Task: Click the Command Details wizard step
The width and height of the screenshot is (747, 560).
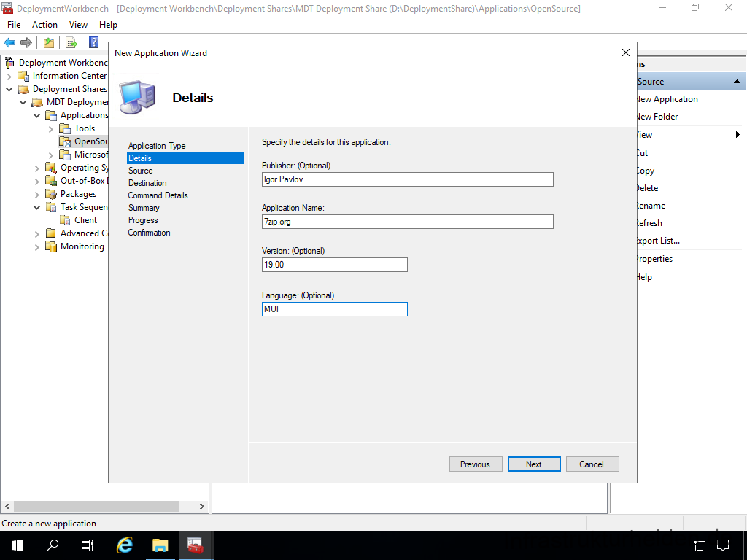Action: 158,195
